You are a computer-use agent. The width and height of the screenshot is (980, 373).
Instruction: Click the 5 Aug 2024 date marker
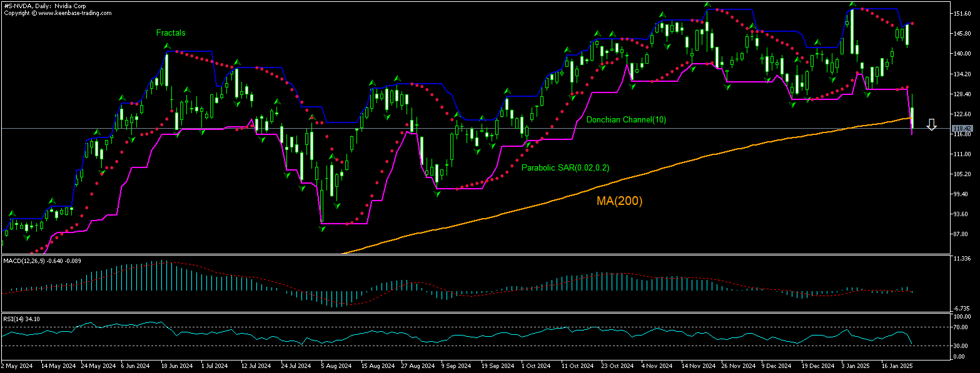pyautogui.click(x=330, y=366)
